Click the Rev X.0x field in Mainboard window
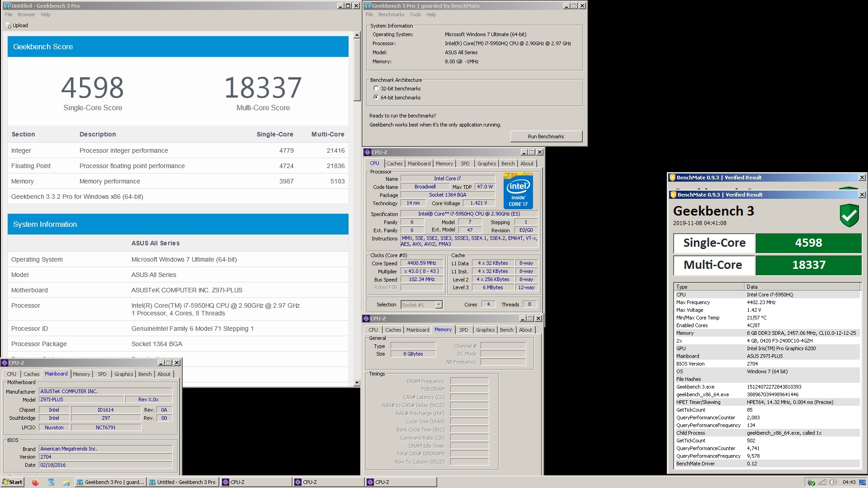This screenshot has width=868, height=488. pos(148,400)
